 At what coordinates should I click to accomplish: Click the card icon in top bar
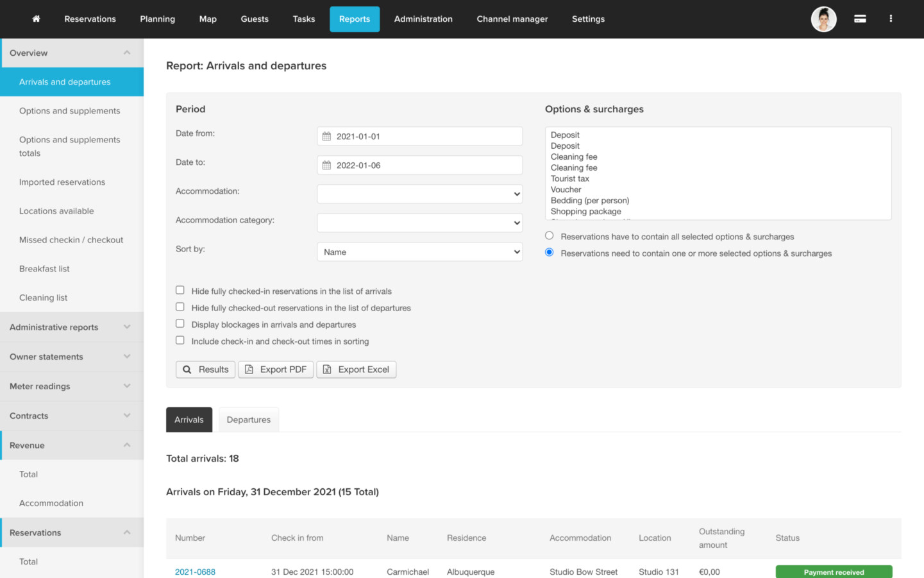(x=860, y=19)
